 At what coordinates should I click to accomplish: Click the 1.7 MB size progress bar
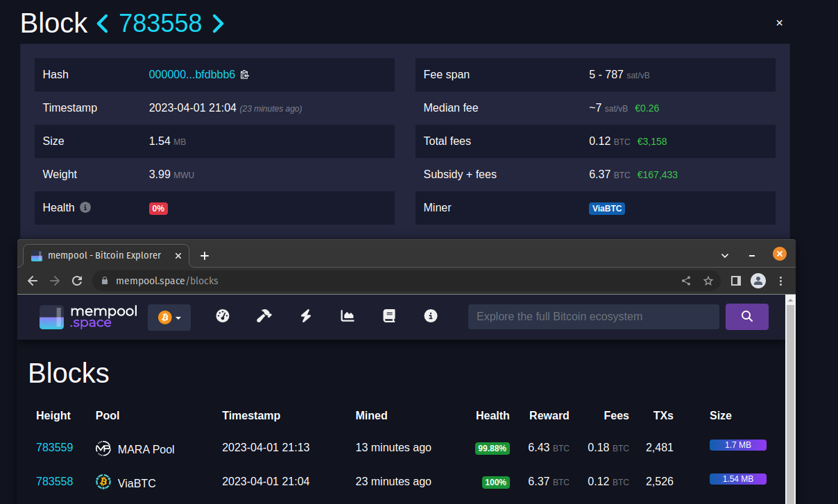point(737,444)
